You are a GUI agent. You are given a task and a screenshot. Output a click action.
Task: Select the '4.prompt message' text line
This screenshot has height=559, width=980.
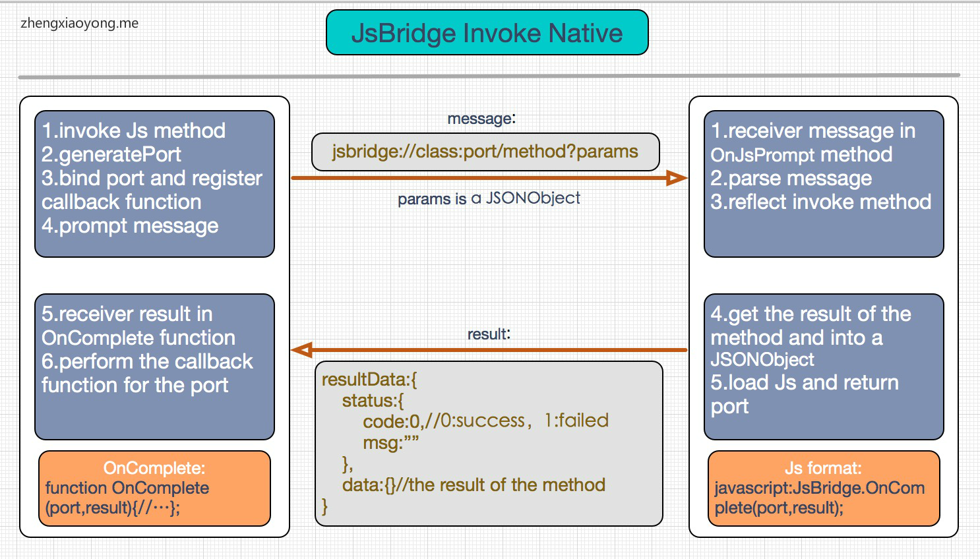tap(130, 226)
